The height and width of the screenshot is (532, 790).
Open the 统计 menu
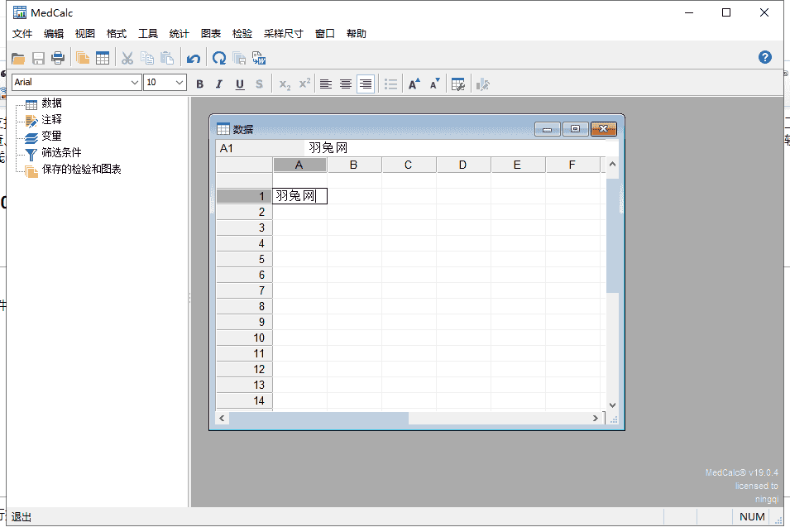(179, 34)
